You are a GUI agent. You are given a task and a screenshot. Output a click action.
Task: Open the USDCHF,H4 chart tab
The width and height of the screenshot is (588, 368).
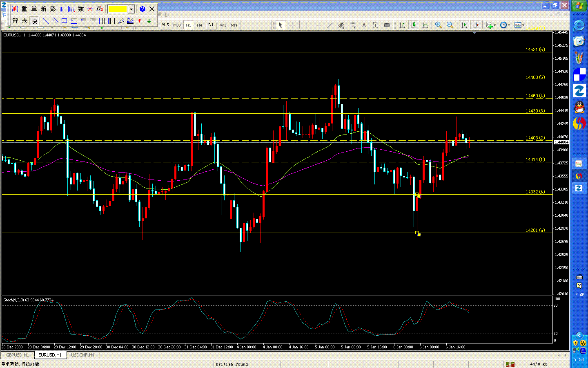[x=83, y=355]
